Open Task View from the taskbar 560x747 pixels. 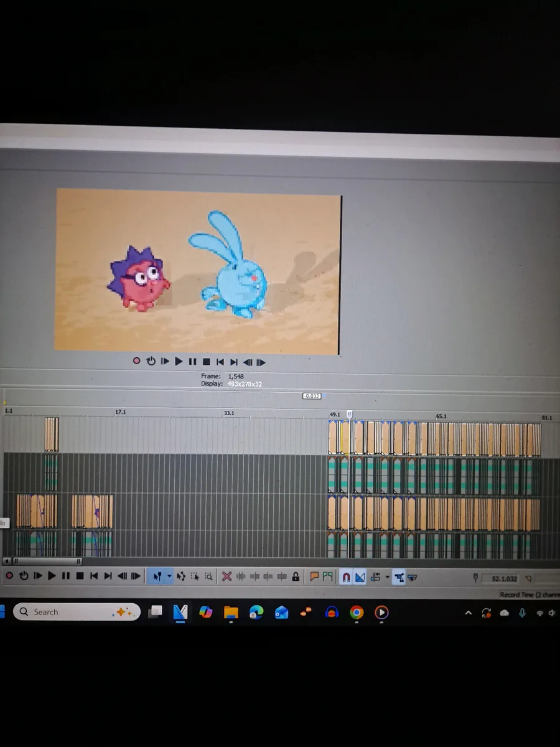point(156,613)
